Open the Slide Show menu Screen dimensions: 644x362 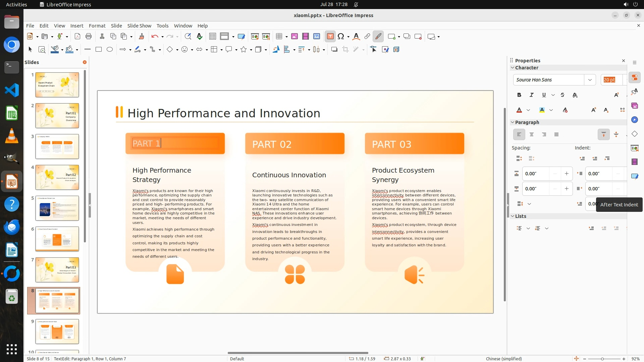pyautogui.click(x=139, y=26)
